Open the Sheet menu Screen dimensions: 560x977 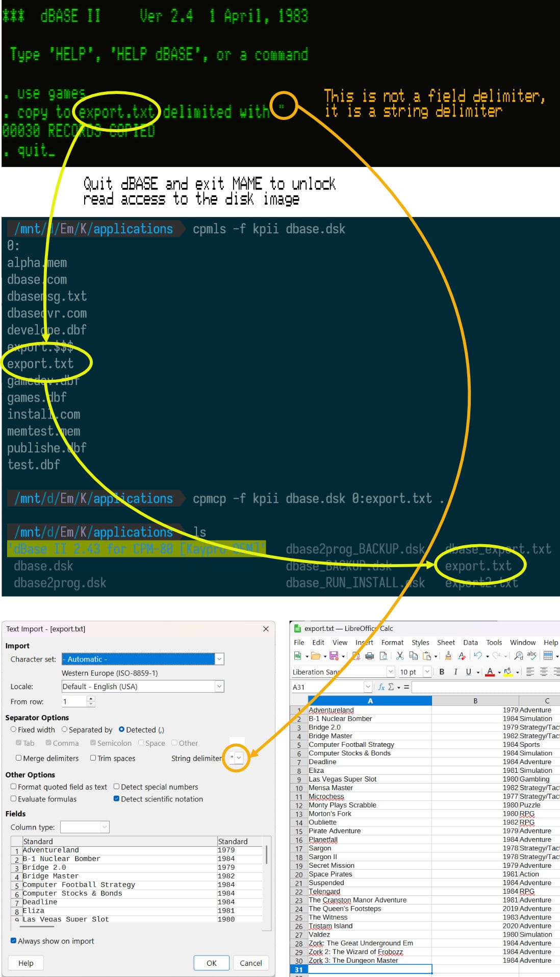pyautogui.click(x=446, y=642)
